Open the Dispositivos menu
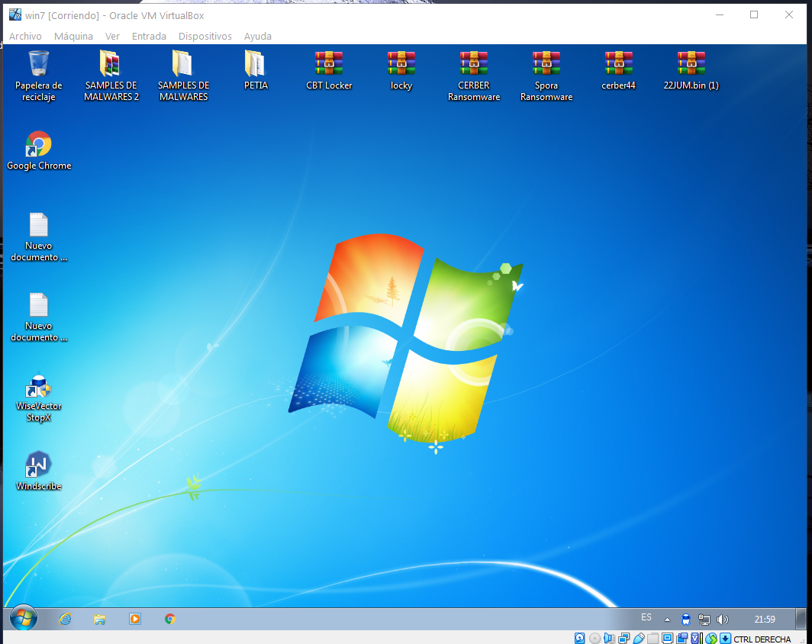 [205, 36]
